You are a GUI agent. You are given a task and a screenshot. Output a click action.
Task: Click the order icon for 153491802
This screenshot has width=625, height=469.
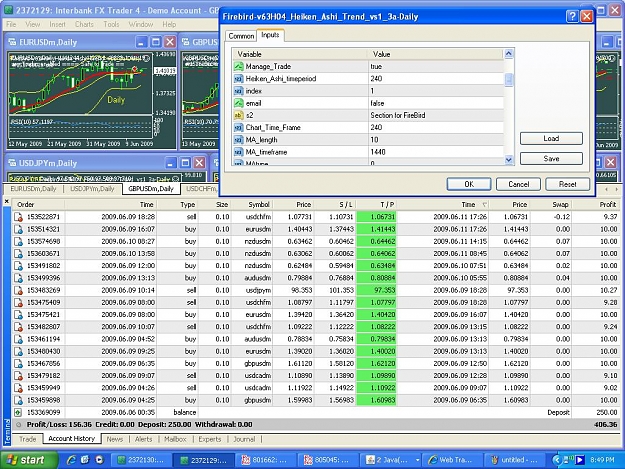[x=18, y=266]
